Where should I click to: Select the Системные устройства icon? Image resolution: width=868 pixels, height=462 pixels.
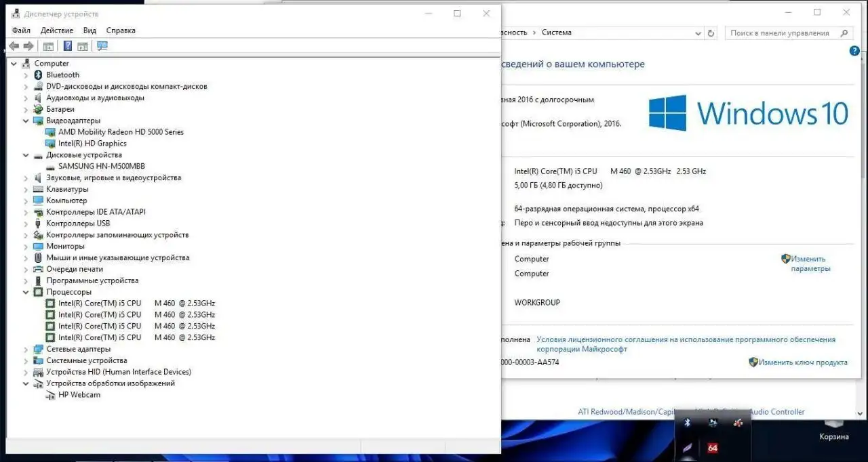click(x=38, y=360)
